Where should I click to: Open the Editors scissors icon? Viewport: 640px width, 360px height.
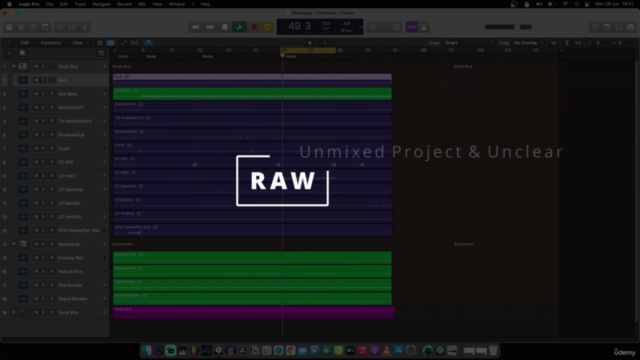click(84, 27)
